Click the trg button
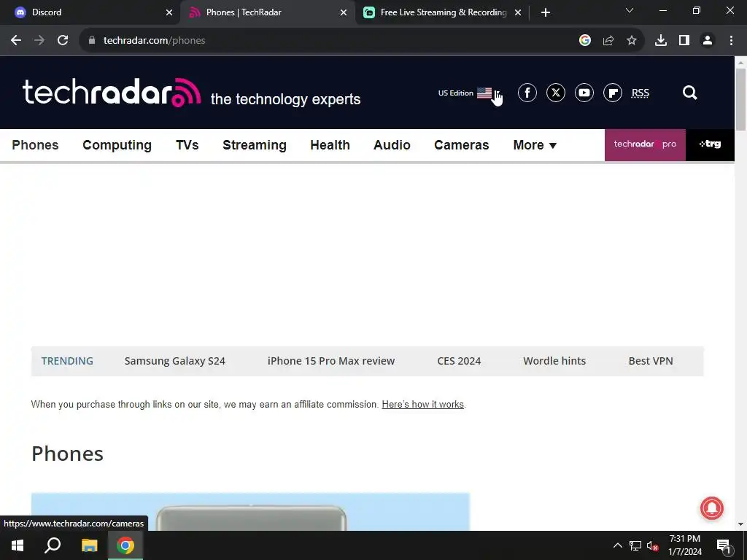The height and width of the screenshot is (560, 747). click(x=710, y=145)
